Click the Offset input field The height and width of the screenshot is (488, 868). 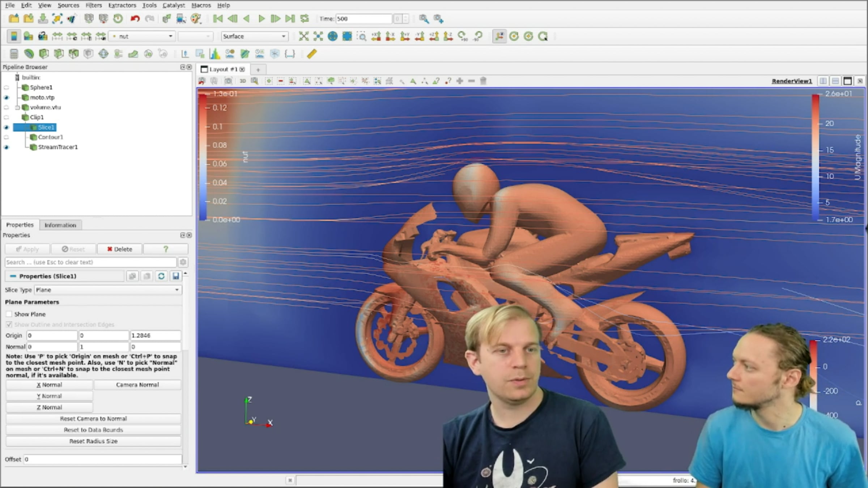click(103, 459)
